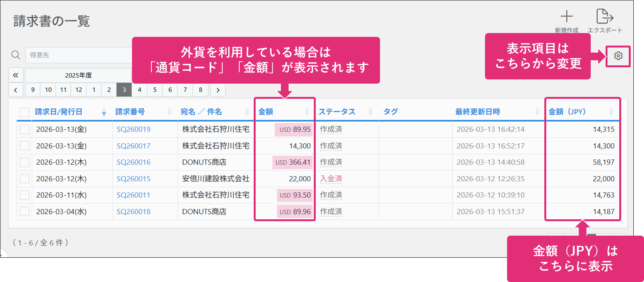Sort by 請求日/発行日 arrow icon
This screenshot has height=282, width=644.
tap(104, 112)
